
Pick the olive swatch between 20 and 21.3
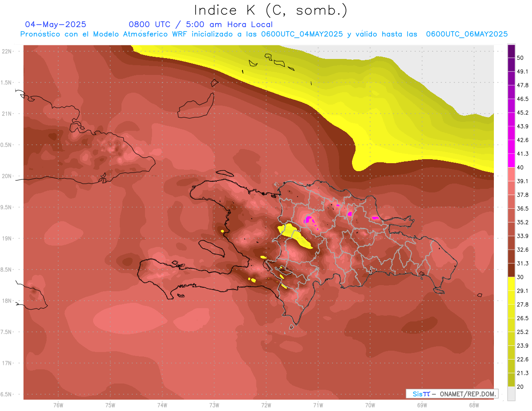pyautogui.click(x=511, y=380)
